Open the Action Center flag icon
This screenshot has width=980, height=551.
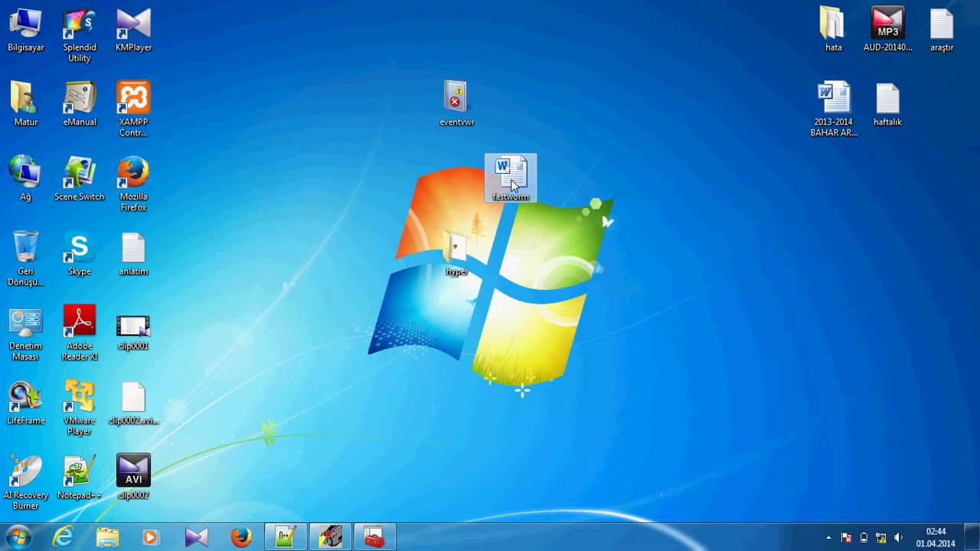pos(847,538)
